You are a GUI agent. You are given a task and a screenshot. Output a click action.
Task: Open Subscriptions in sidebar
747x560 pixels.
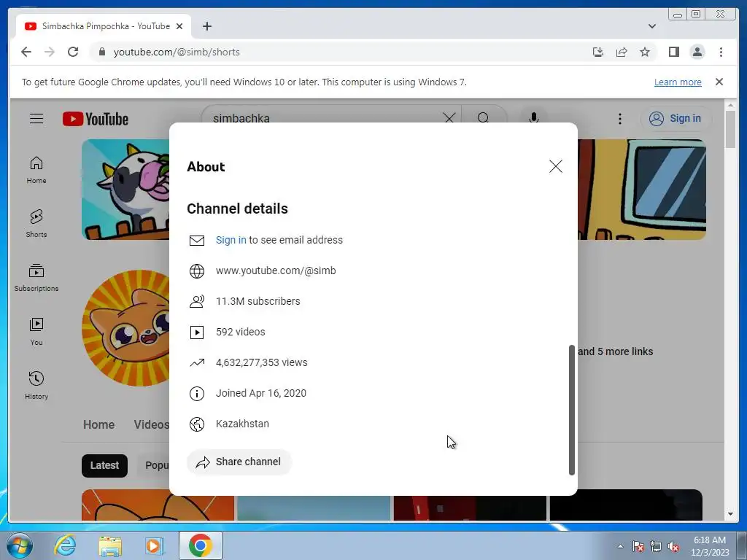(x=36, y=278)
